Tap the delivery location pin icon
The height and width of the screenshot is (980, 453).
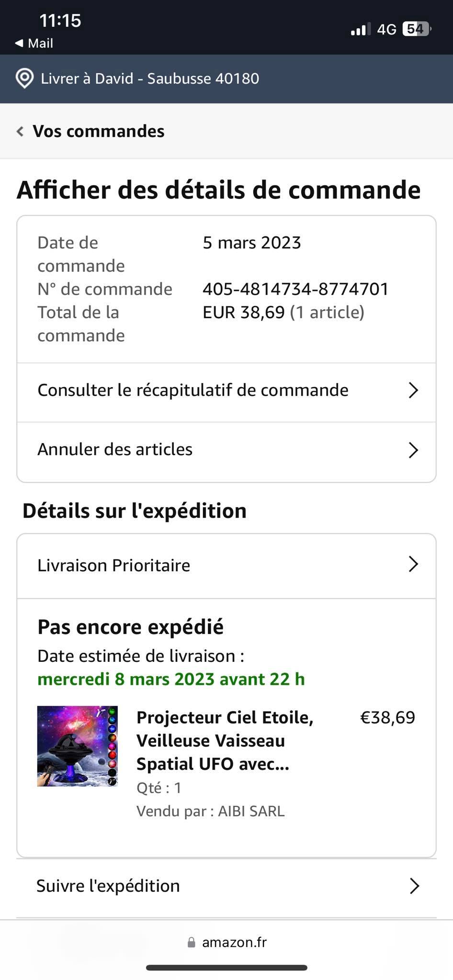[24, 78]
